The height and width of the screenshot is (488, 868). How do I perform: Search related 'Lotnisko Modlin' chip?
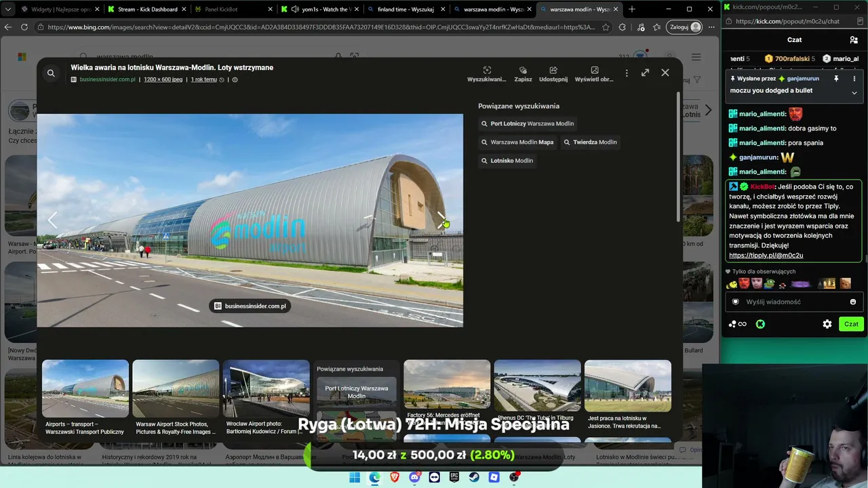tap(507, 161)
